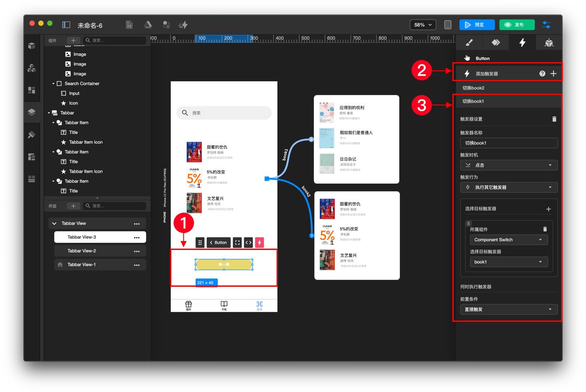Click the phone device icon beside zoom
This screenshot has height=392, width=586.
[448, 25]
